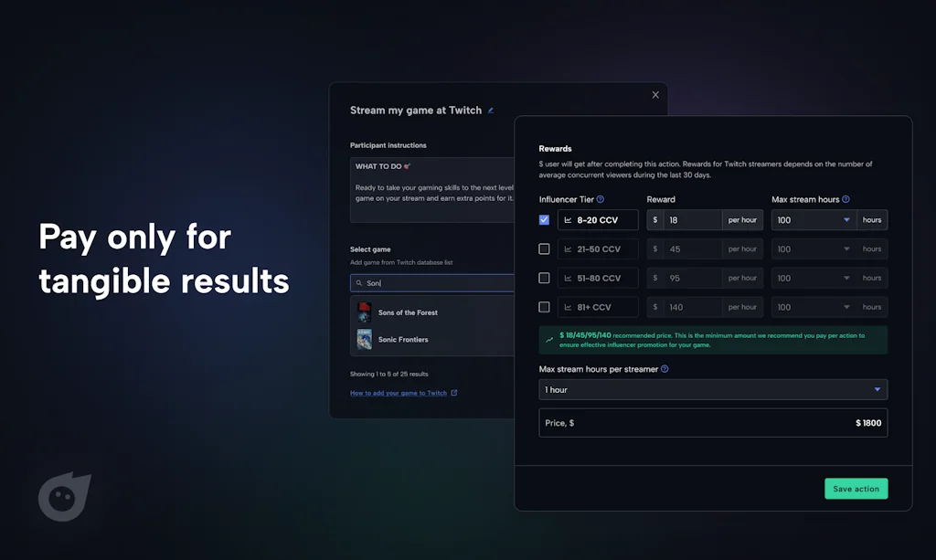Click the reward amount field showing 18

pos(693,220)
